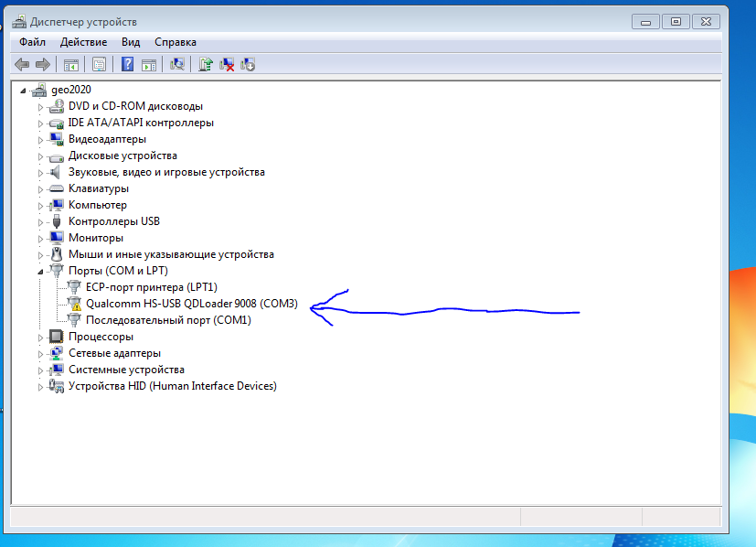Screen dimensions: 756x547
Task: Click the speaker icon for Звуковые устройства
Action: click(56, 172)
